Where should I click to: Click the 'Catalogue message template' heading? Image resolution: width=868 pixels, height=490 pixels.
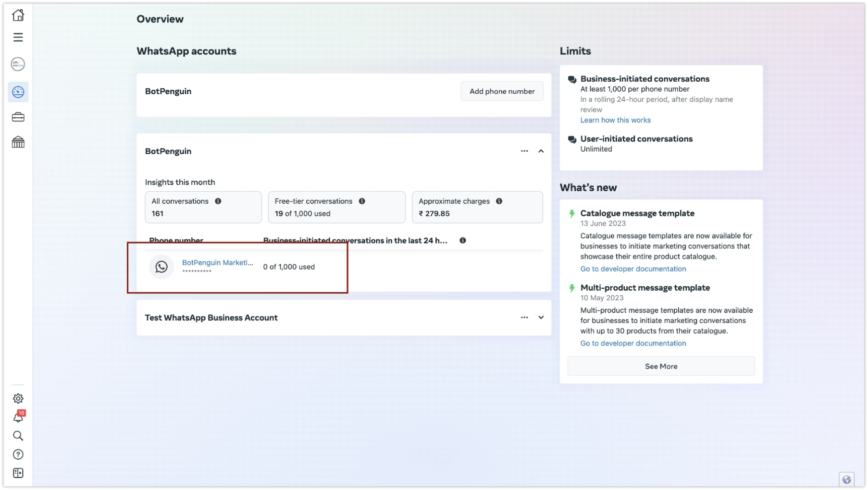tap(637, 213)
